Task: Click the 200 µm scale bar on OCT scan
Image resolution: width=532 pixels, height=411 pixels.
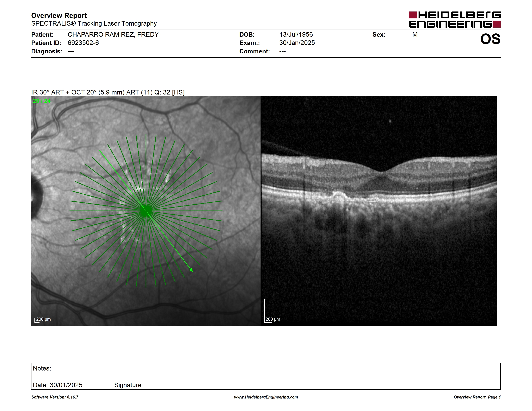Action: (x=272, y=311)
